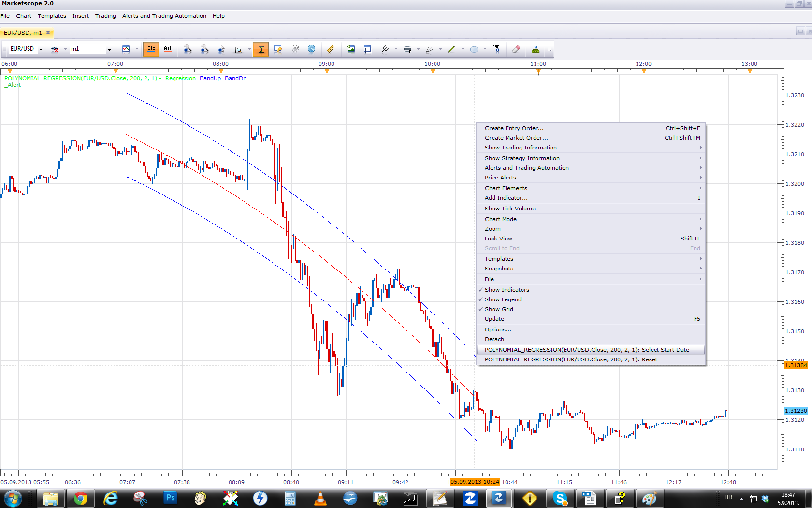This screenshot has width=812, height=508.
Task: Click the chart label with pencil icon
Action: click(x=278, y=49)
